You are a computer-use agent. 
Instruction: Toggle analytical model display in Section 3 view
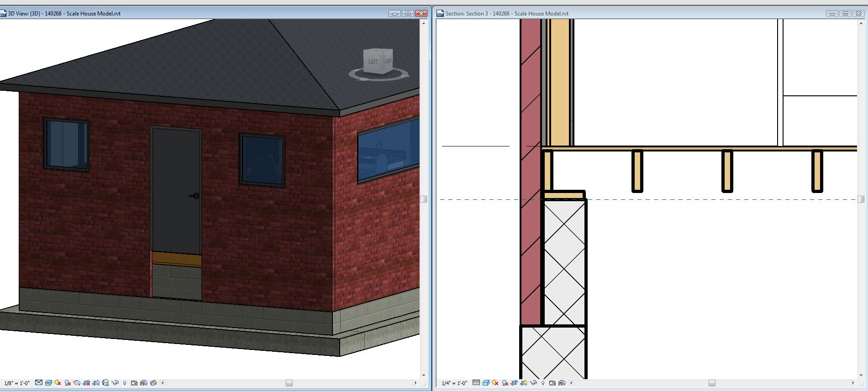tap(562, 383)
